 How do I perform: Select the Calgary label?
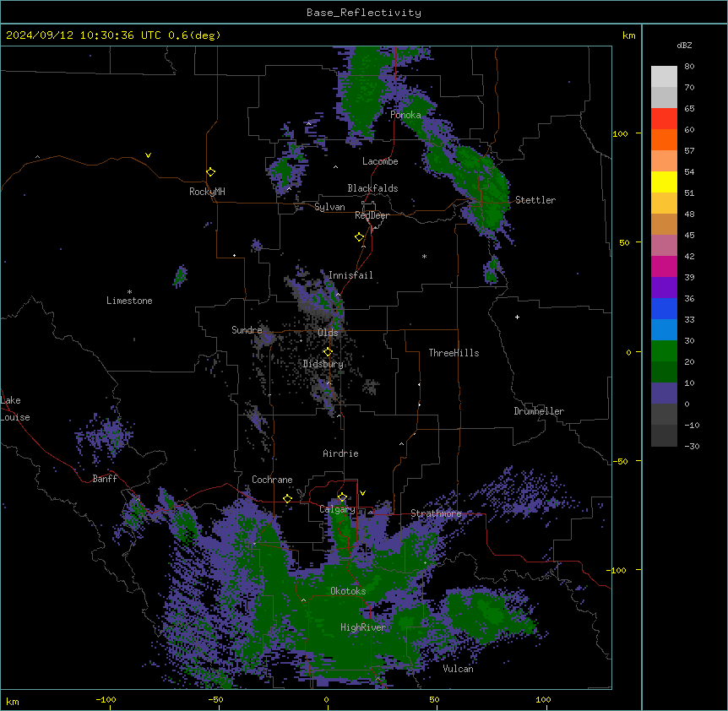coord(337,509)
